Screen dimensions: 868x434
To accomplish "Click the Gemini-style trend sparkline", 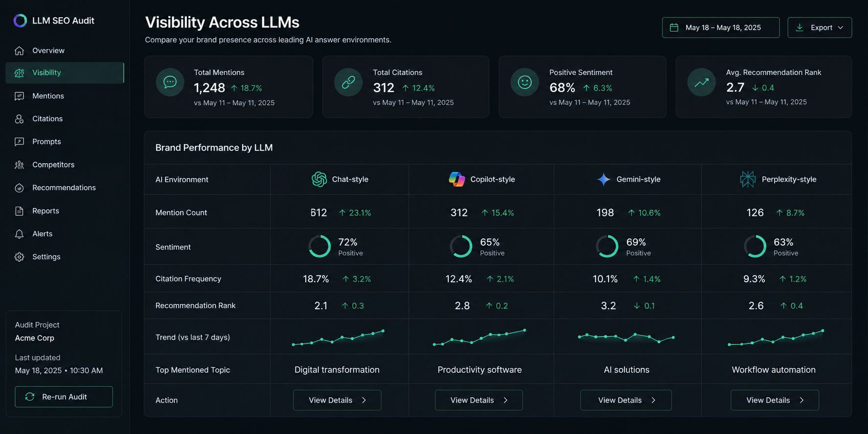I will click(626, 337).
